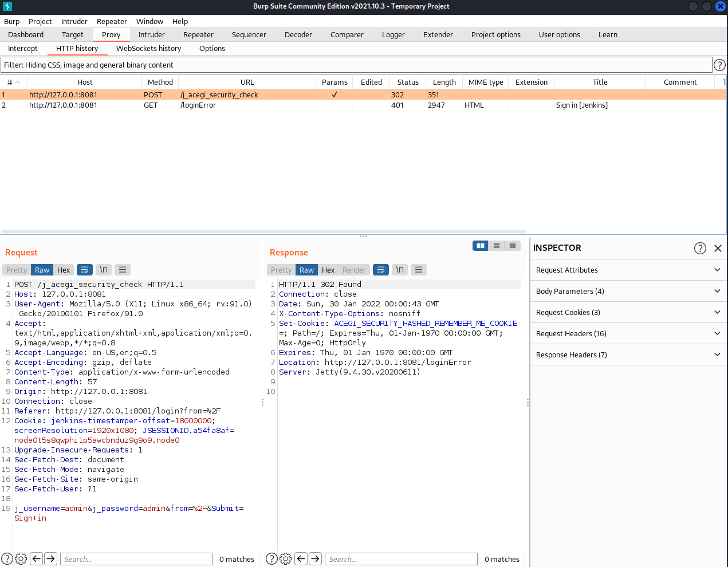
Task: Expand Body Parameters (4) section
Action: [628, 291]
